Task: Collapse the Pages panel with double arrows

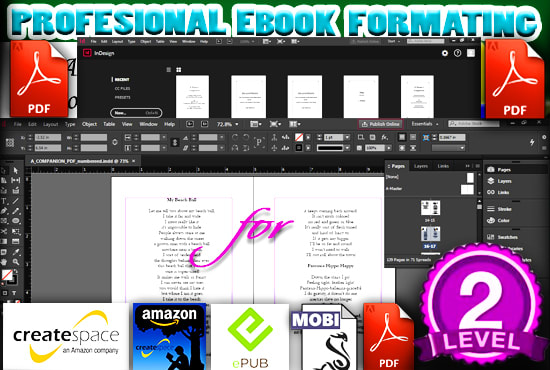Action: tap(468, 166)
